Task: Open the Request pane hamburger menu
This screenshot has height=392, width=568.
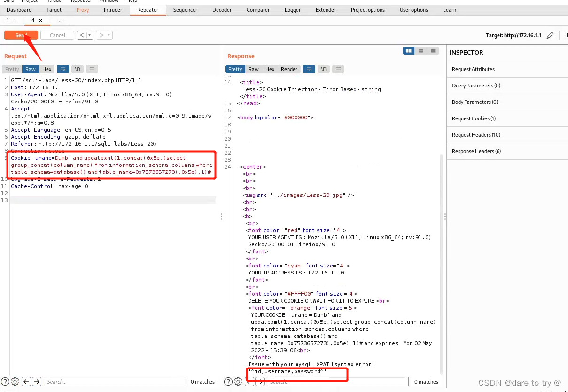Action: coord(92,69)
